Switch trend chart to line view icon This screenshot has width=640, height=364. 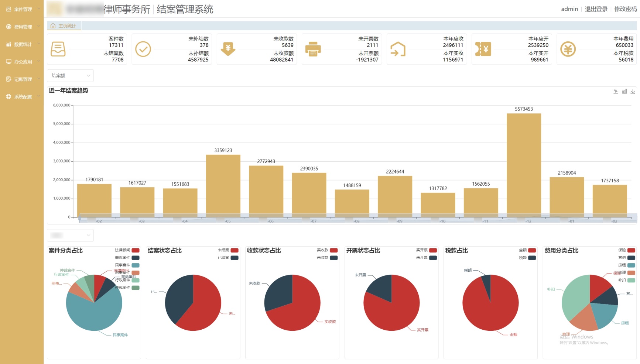point(616,91)
